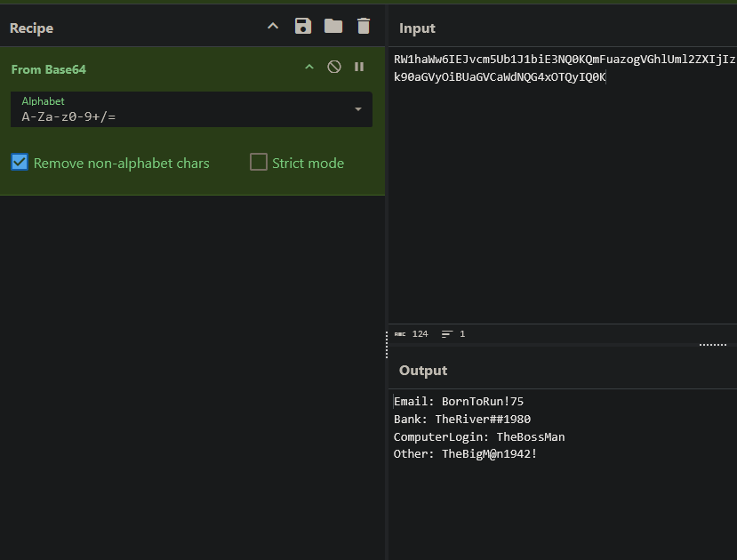Save the current recipe
737x560 pixels.
pos(303,27)
